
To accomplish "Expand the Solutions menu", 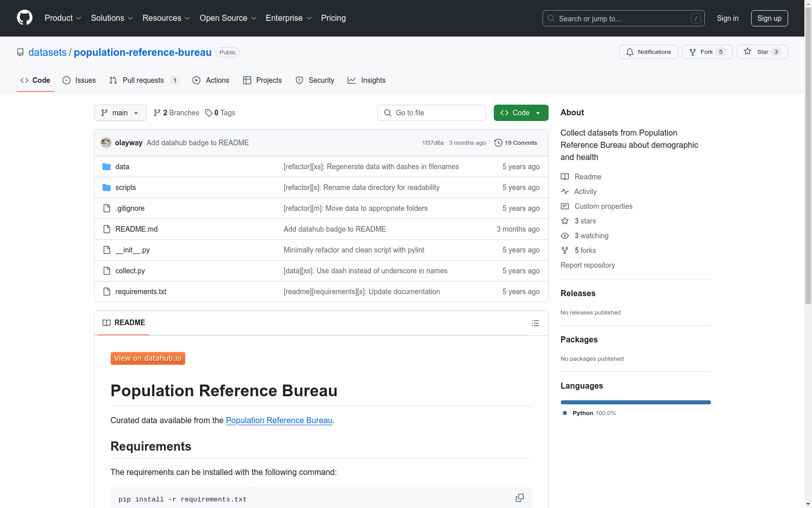I will coord(112,18).
